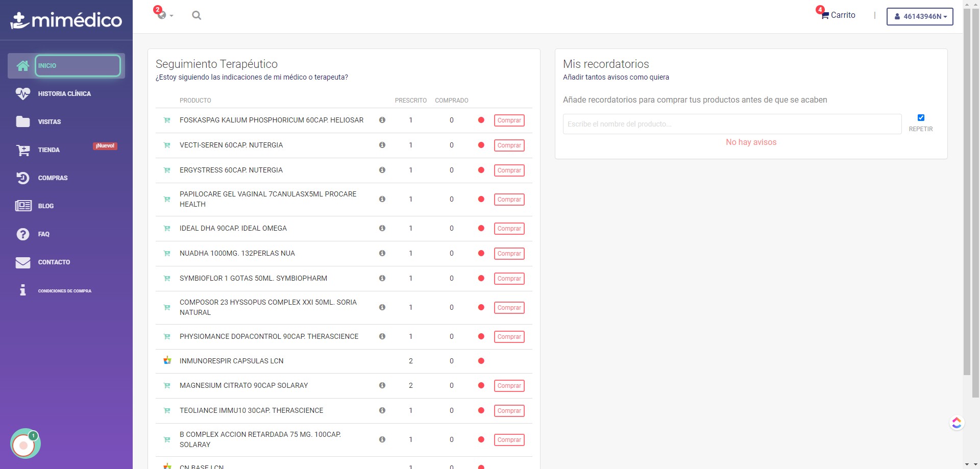The width and height of the screenshot is (980, 469).
Task: Click cart icon beside FOSKASPAG KALIUM row
Action: (x=167, y=120)
